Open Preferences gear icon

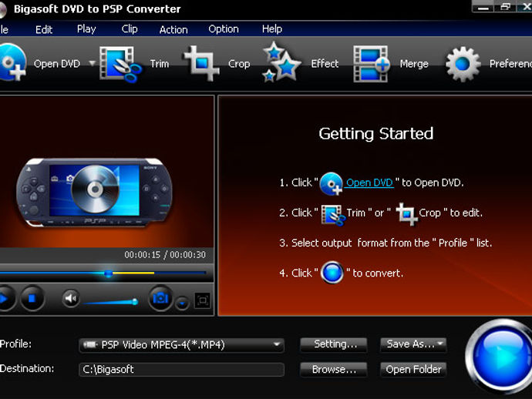pyautogui.click(x=463, y=64)
